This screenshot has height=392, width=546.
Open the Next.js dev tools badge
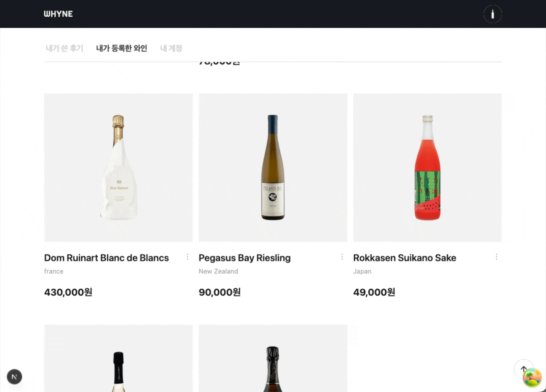tap(14, 377)
